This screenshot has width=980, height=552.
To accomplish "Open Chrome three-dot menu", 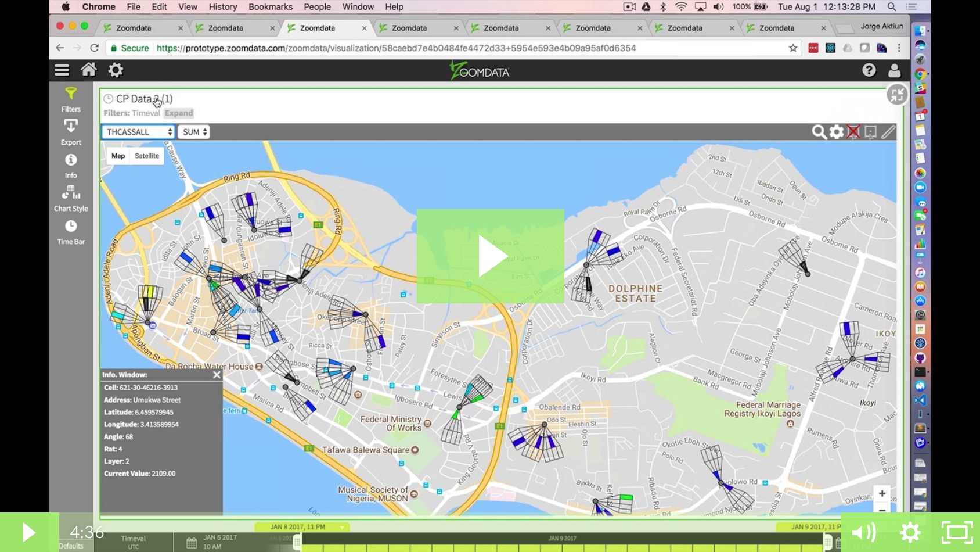I will (x=899, y=48).
